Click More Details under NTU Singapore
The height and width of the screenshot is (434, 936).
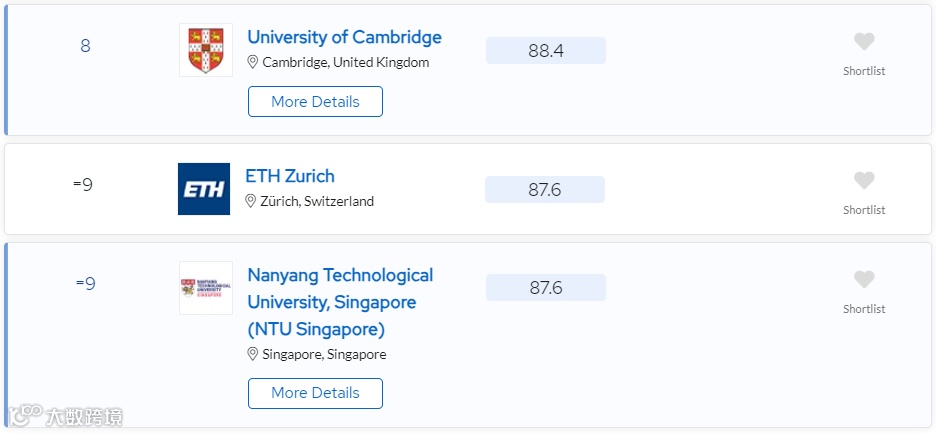pos(315,393)
